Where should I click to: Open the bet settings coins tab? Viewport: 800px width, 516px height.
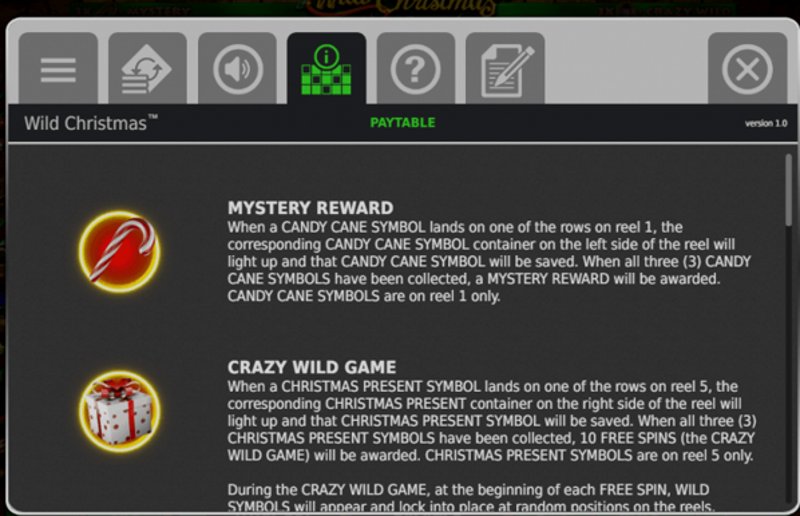[147, 69]
